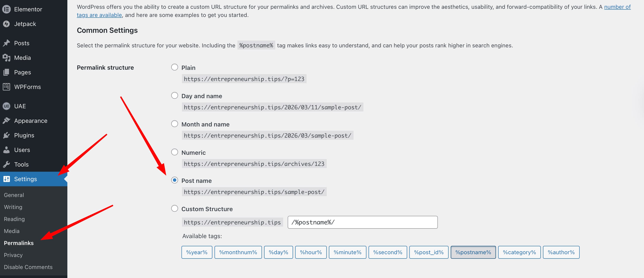Open the Writing settings page
644x278 pixels.
(13, 207)
